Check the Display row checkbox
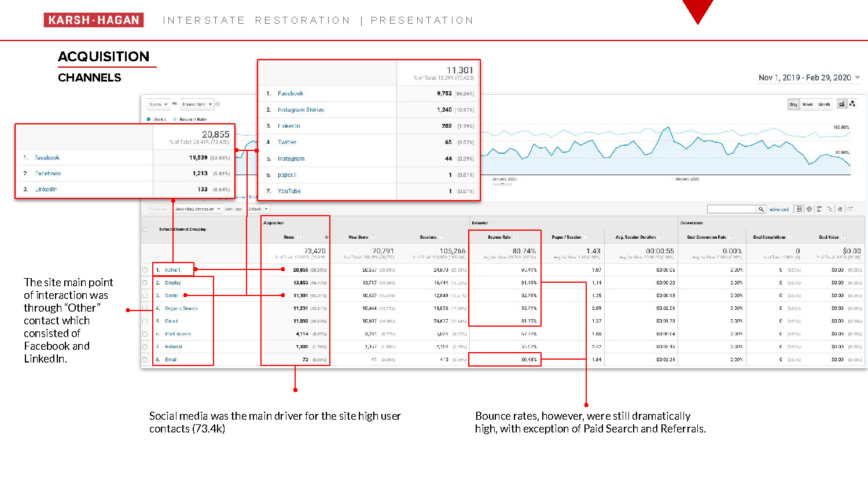This screenshot has width=868, height=488. tap(145, 283)
